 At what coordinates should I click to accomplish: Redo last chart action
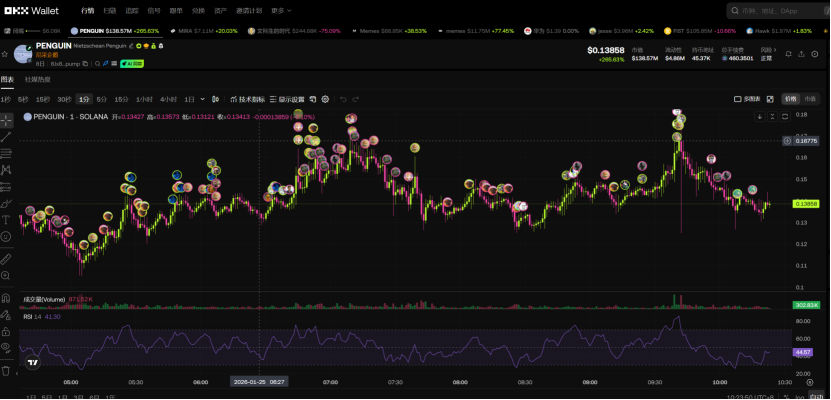356,99
